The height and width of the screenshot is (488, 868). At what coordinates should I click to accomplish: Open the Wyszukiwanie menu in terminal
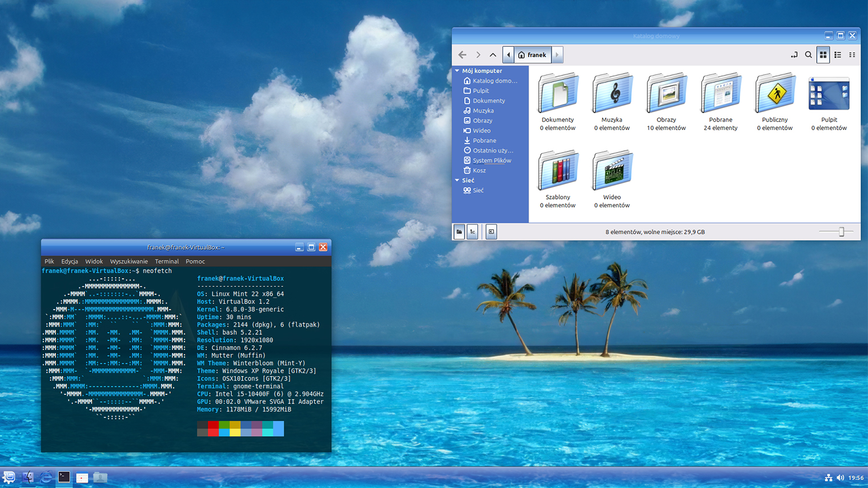[x=128, y=261]
